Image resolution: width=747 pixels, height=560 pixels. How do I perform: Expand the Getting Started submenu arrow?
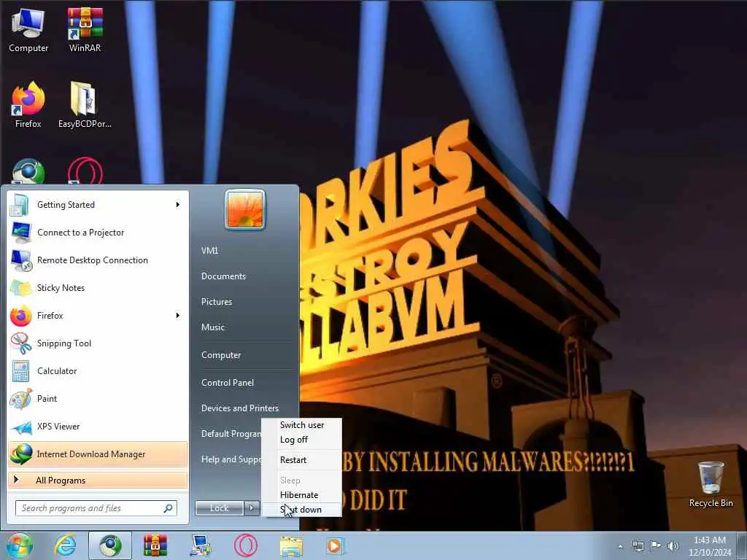pos(178,205)
